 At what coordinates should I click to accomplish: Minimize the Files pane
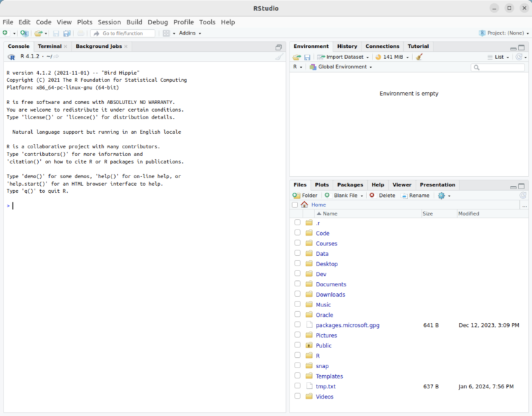pos(513,187)
